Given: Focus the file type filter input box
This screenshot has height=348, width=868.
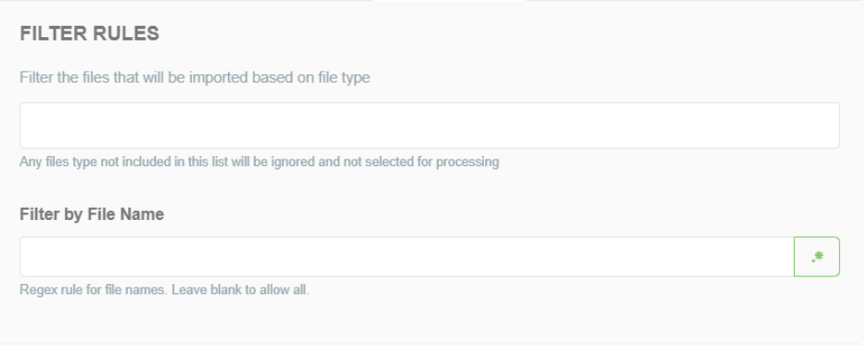Looking at the screenshot, I should coord(429,125).
